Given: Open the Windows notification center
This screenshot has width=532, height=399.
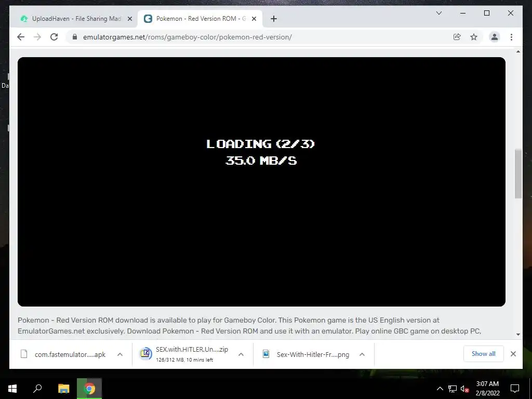Looking at the screenshot, I should [x=515, y=388].
